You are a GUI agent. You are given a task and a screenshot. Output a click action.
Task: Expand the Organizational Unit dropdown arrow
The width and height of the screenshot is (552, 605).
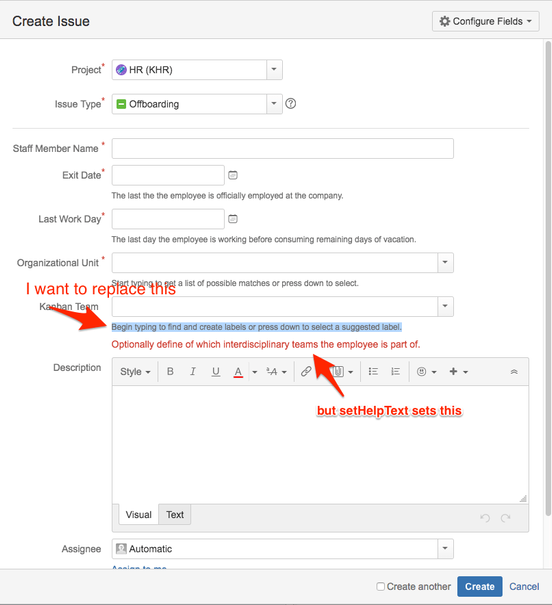coord(445,262)
